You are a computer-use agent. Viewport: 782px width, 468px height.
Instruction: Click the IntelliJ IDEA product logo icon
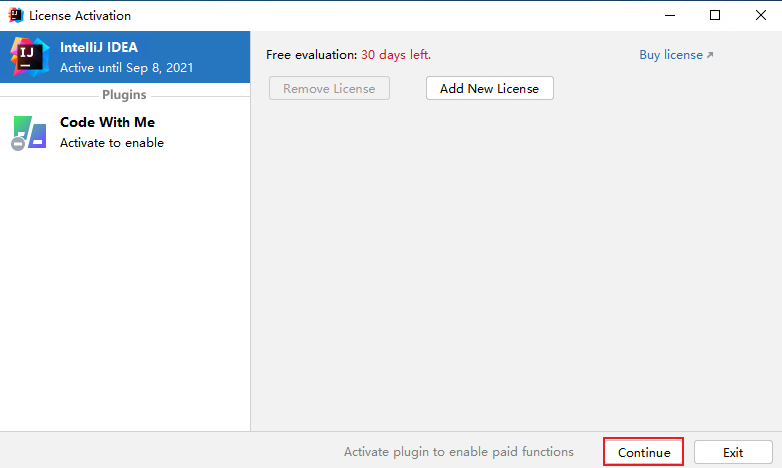pos(30,57)
